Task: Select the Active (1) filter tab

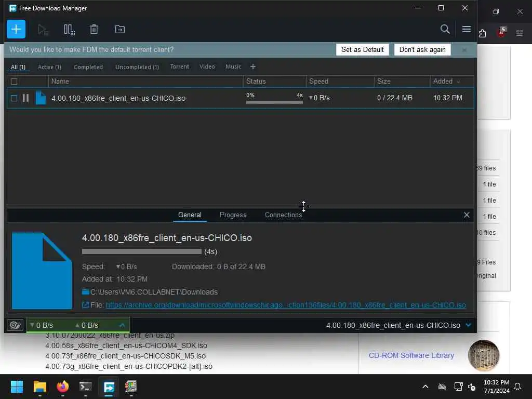Action: tap(49, 67)
